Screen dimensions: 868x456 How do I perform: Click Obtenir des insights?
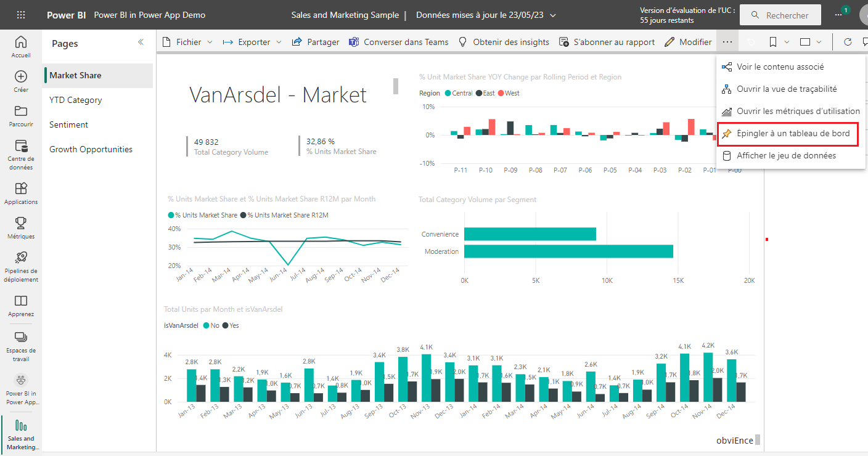click(503, 42)
